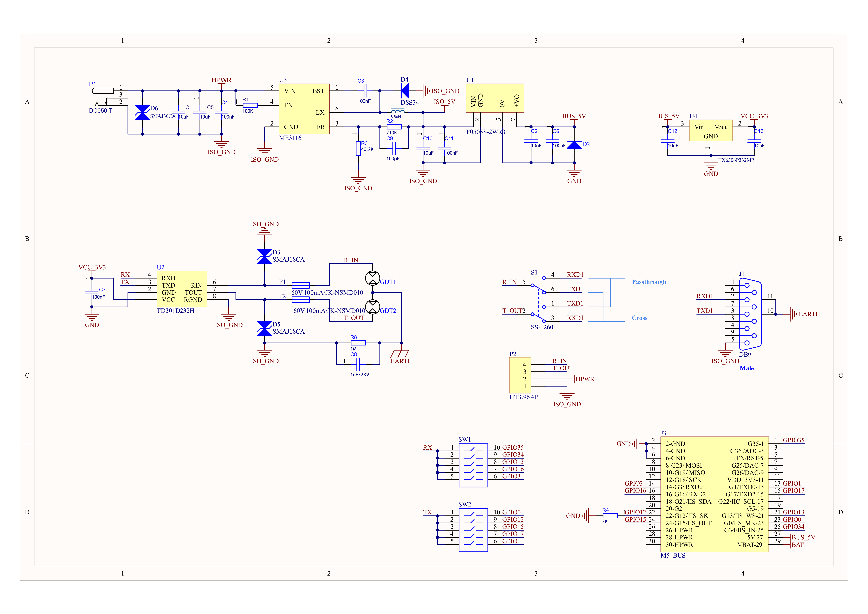
Task: Select the J3 M5_BUS connector block
Action: tap(714, 494)
